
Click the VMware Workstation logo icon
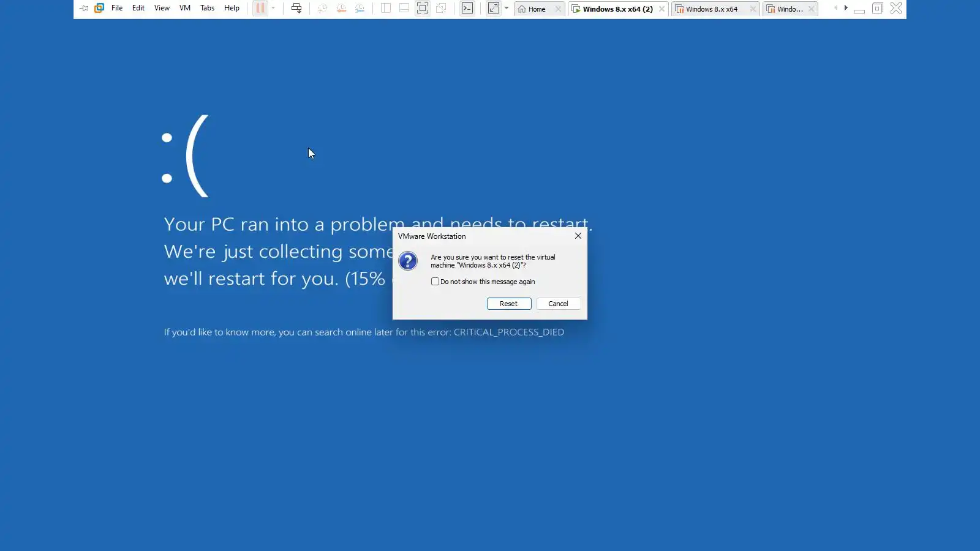[99, 8]
